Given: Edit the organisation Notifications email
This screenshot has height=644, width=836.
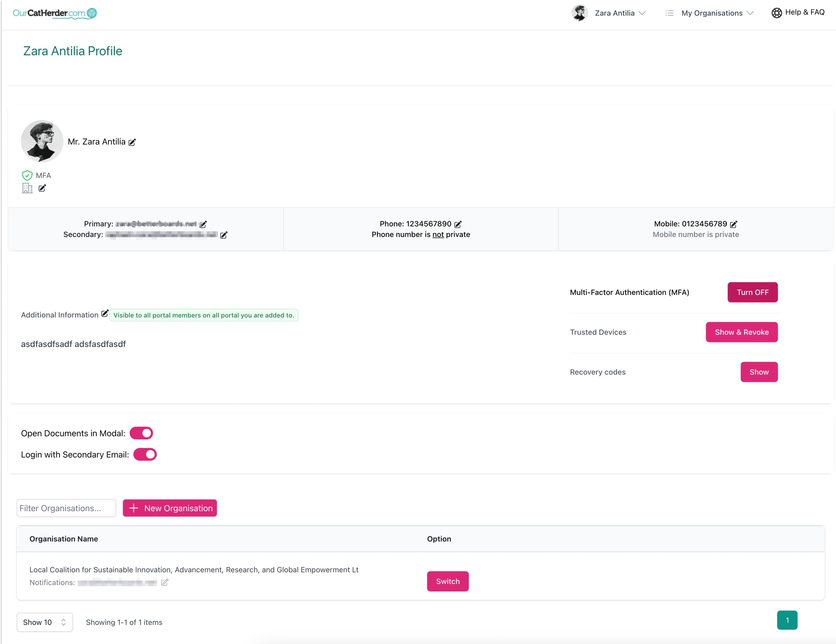Looking at the screenshot, I should pos(165,582).
